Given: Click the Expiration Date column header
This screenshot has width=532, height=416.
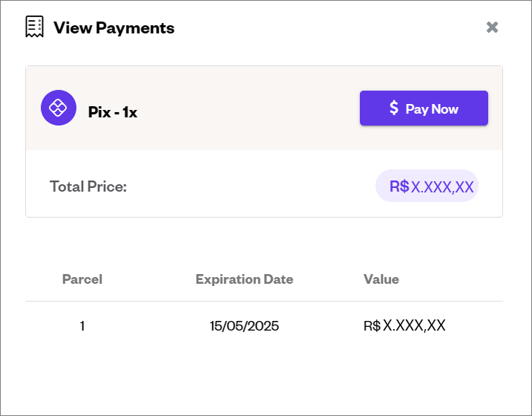Looking at the screenshot, I should click(244, 279).
